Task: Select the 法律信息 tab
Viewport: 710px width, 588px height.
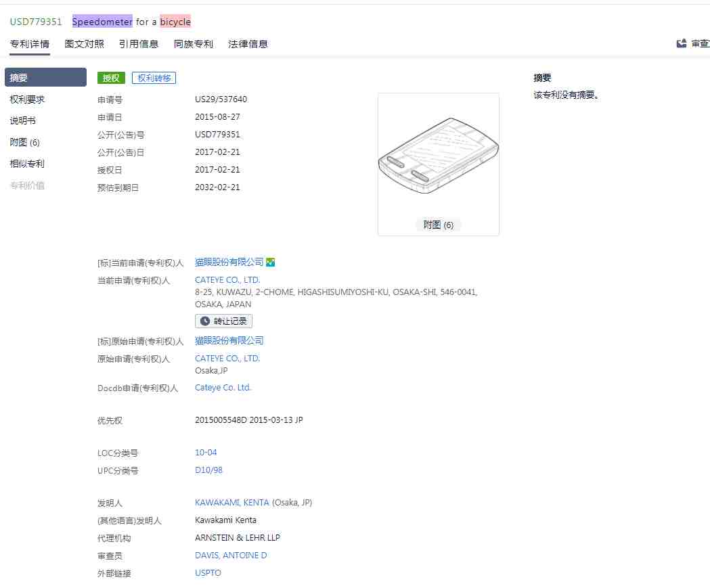Action: coord(248,44)
